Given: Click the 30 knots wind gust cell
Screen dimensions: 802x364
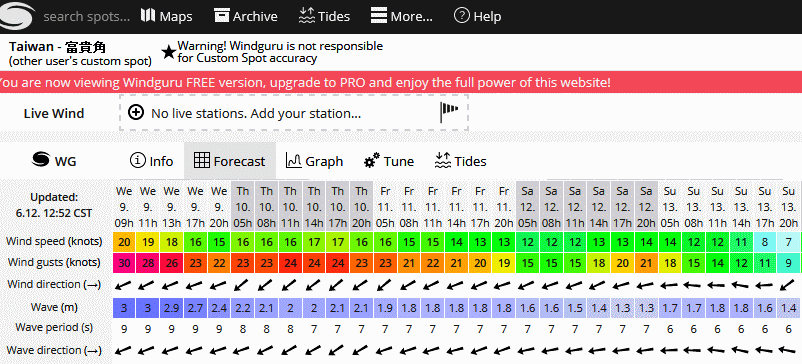Looking at the screenshot, I should point(124,263).
